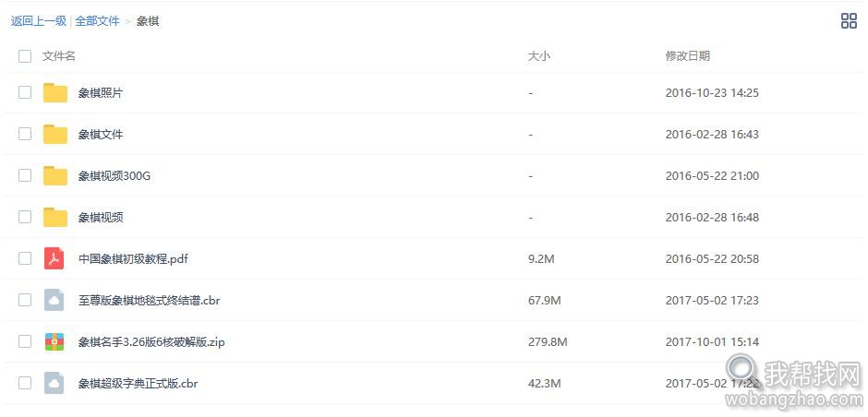
Task: Check the box for 象棋照片 folder
Action: 25,92
